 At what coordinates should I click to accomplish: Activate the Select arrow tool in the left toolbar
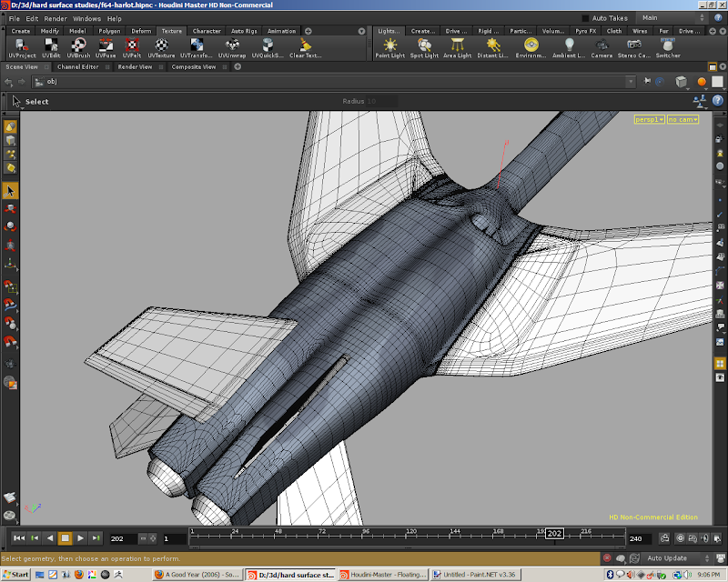pyautogui.click(x=10, y=191)
